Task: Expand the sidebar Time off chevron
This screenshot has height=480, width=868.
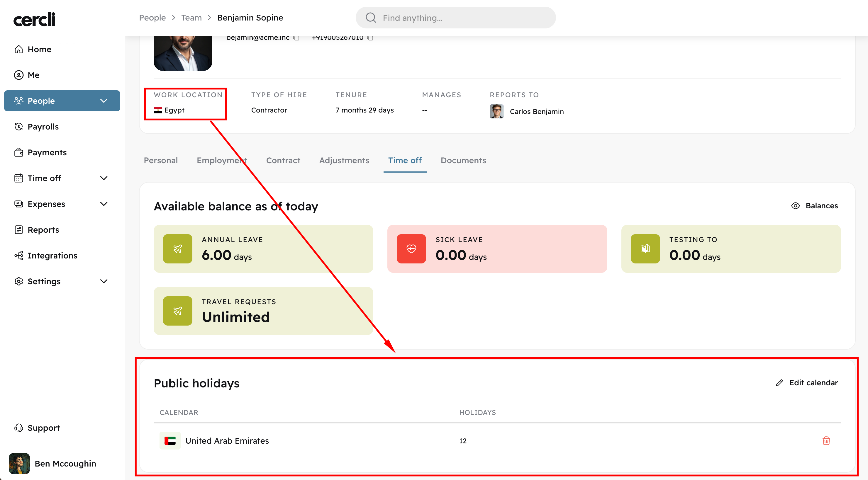Action: point(104,178)
